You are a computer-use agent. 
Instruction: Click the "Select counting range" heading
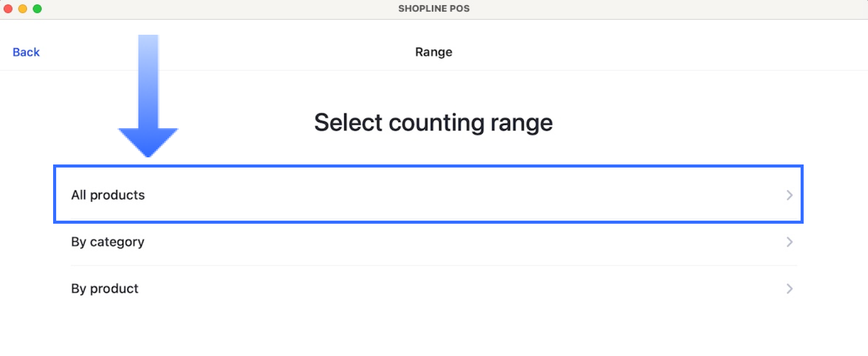pyautogui.click(x=433, y=123)
